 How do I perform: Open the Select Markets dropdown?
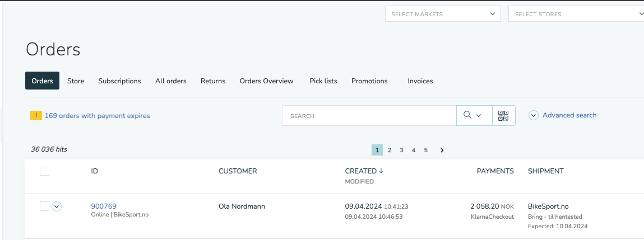443,14
